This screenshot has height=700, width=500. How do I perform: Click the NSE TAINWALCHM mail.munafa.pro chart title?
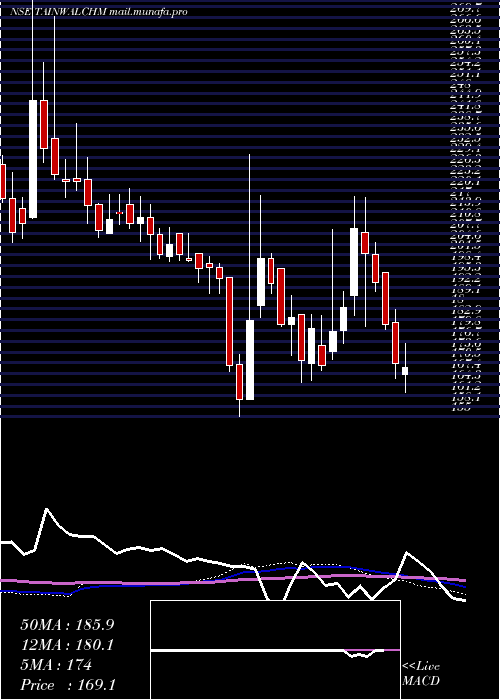tap(99, 12)
